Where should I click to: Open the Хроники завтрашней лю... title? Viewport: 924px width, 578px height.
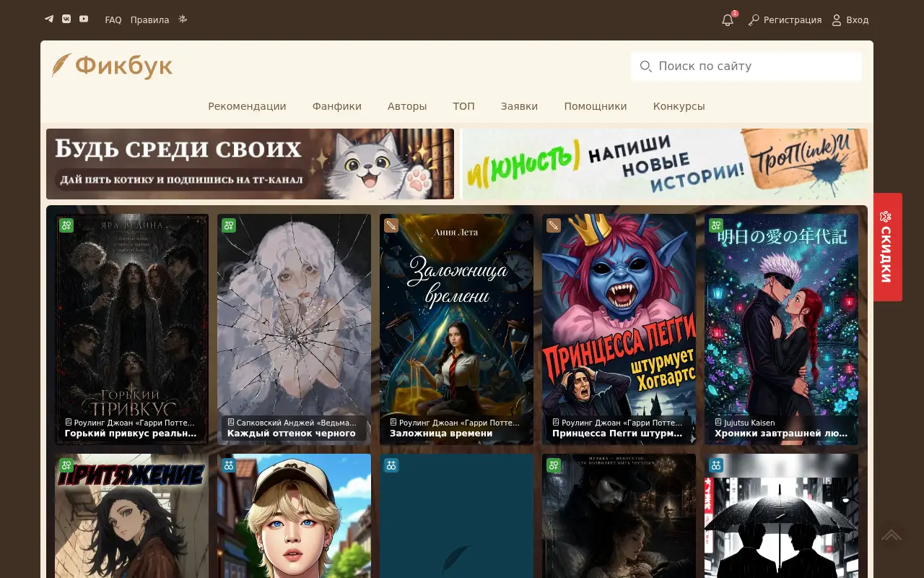781,433
